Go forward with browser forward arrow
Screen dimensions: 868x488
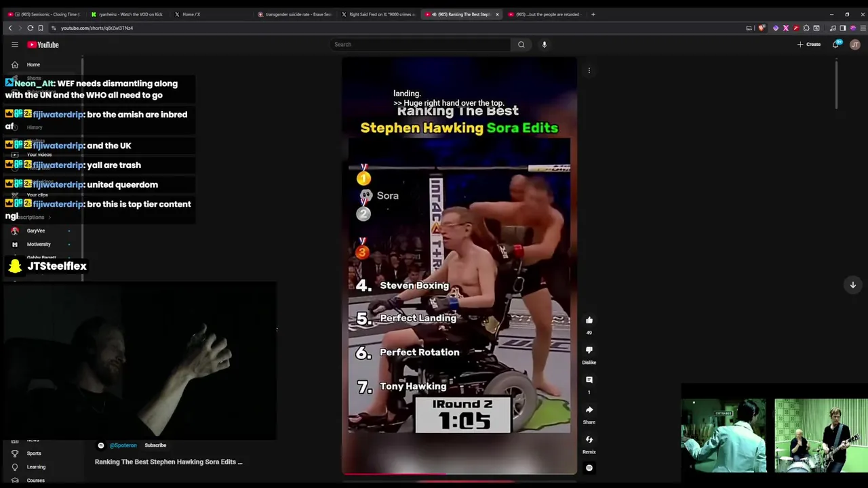20,28
